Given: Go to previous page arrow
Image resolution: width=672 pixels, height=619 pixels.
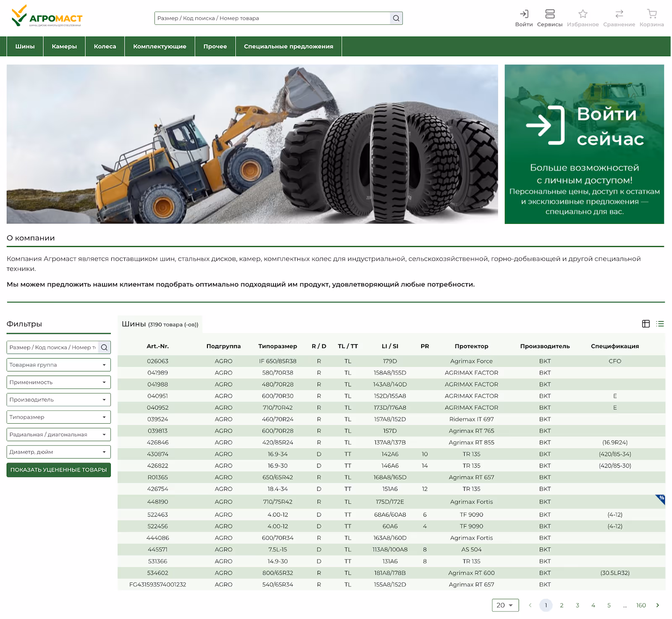Looking at the screenshot, I should click(x=530, y=605).
